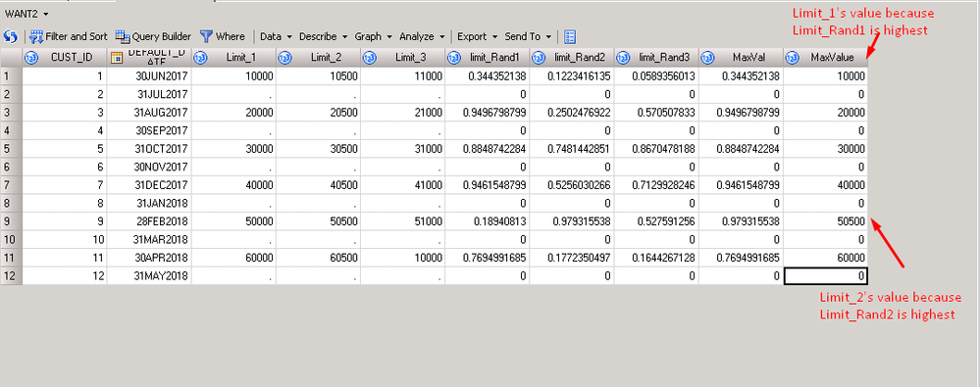Click the date type icon of DEFAULT_DATE column
This screenshot has height=387, width=980.
pos(117,58)
